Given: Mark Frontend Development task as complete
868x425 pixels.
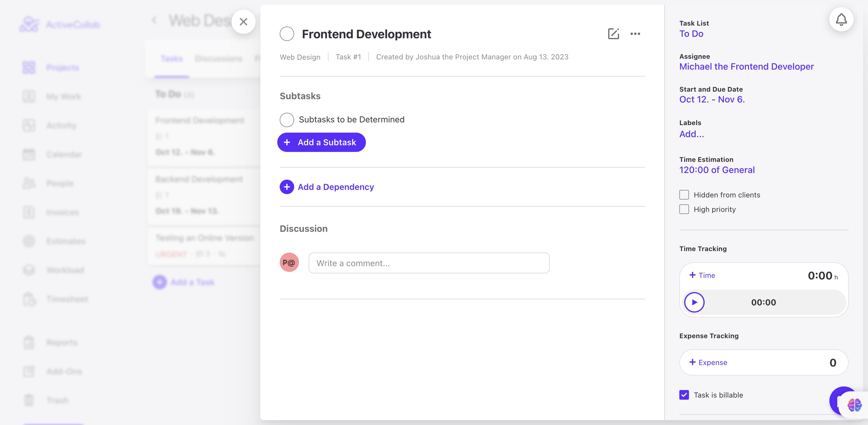Looking at the screenshot, I should 287,34.
